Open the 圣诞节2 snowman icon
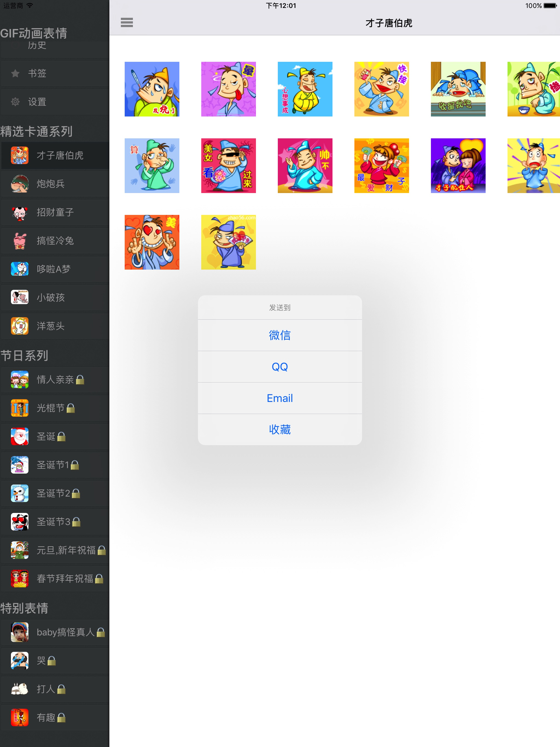The width and height of the screenshot is (560, 747). point(20,493)
